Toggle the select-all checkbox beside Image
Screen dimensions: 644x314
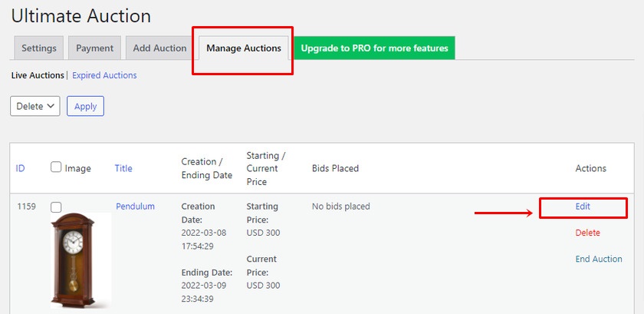click(56, 167)
